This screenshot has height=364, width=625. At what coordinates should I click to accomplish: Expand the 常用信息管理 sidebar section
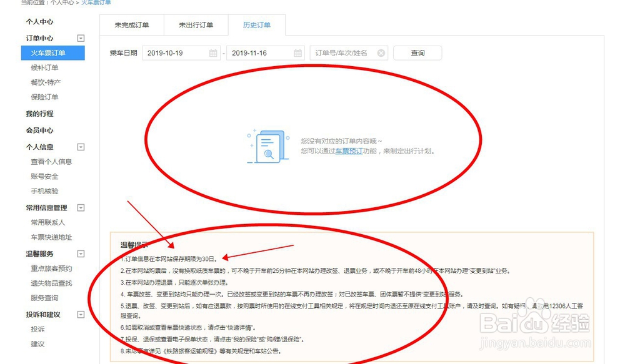pos(80,207)
